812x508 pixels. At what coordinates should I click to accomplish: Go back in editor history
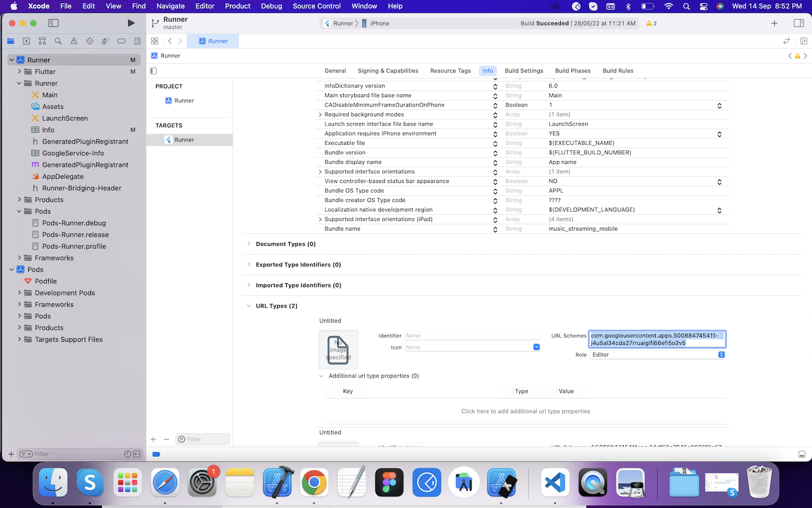point(170,41)
